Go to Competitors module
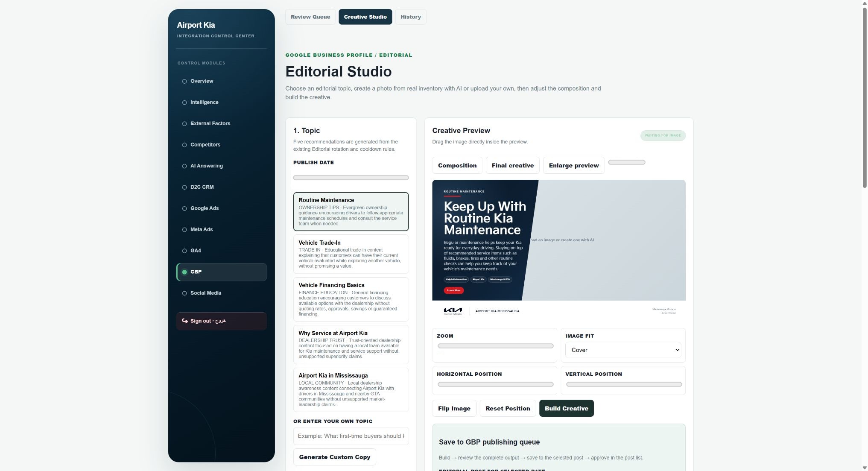Image resolution: width=868 pixels, height=471 pixels. pos(221,145)
